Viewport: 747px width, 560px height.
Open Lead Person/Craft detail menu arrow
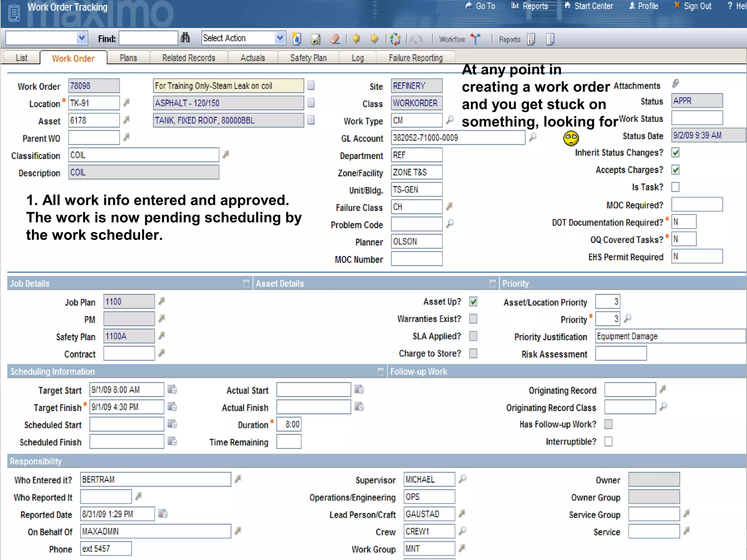pos(462,513)
